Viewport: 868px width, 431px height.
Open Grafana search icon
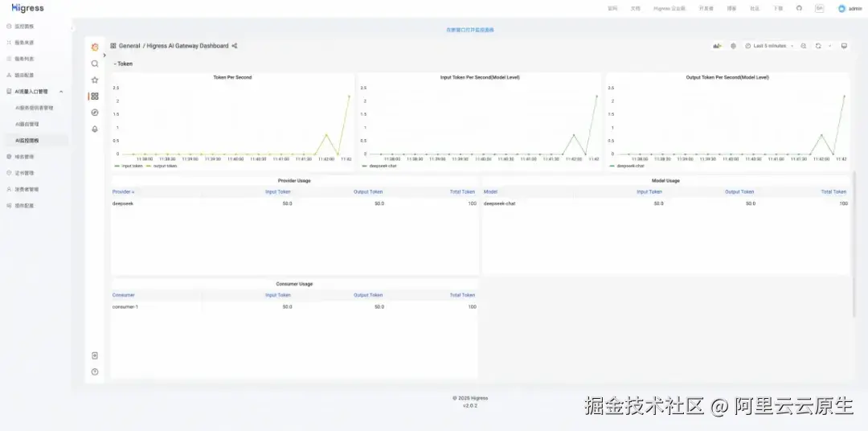coord(95,64)
